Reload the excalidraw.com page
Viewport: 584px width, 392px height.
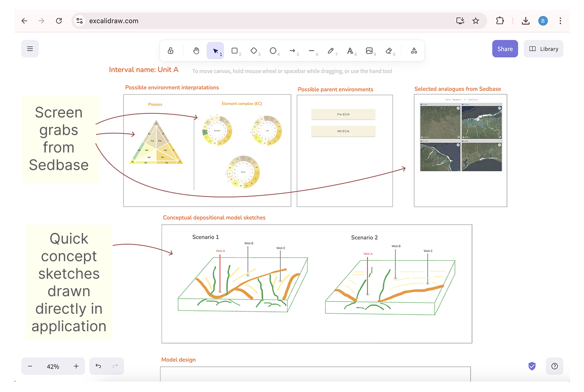click(x=59, y=21)
